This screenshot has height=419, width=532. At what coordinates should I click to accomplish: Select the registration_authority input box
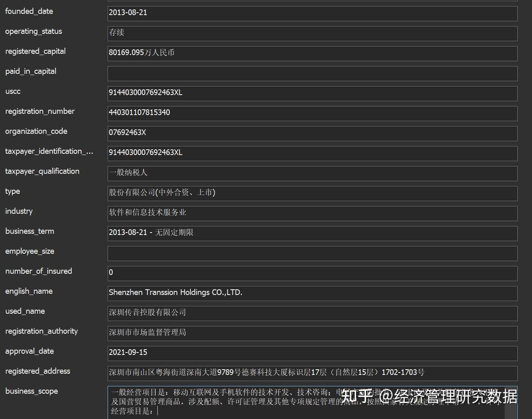pos(312,333)
